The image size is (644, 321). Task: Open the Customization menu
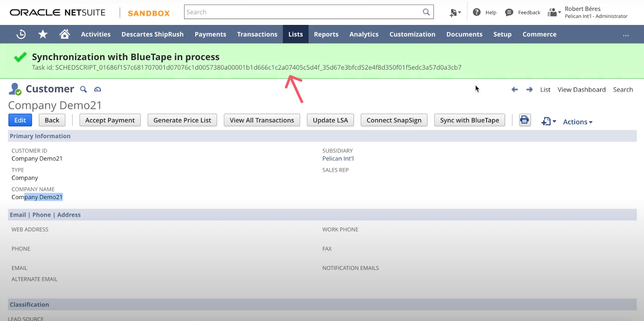[412, 34]
